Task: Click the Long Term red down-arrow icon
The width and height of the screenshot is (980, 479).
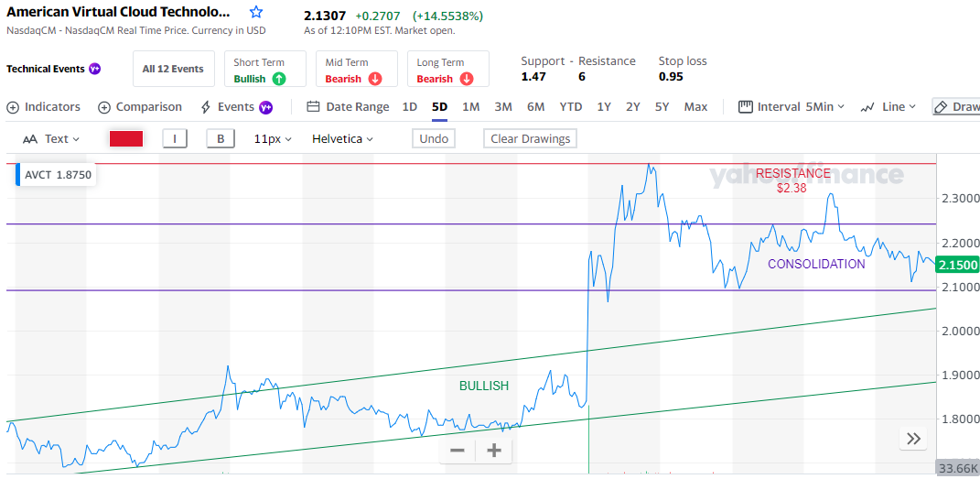Action: (x=467, y=79)
